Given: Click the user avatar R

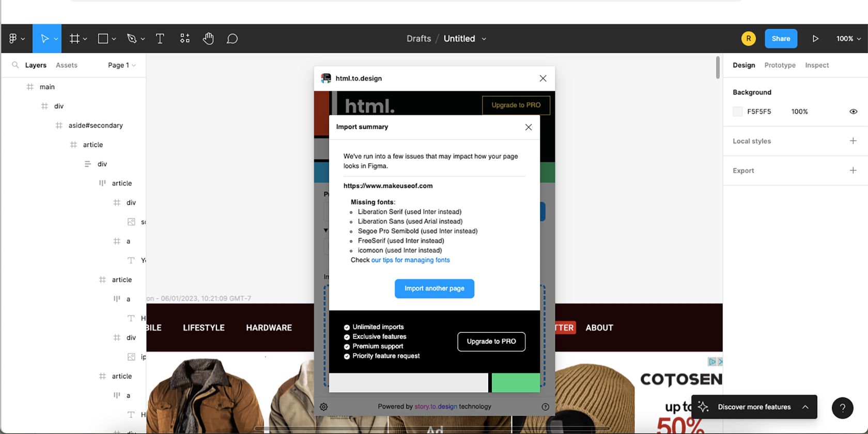Looking at the screenshot, I should 748,39.
